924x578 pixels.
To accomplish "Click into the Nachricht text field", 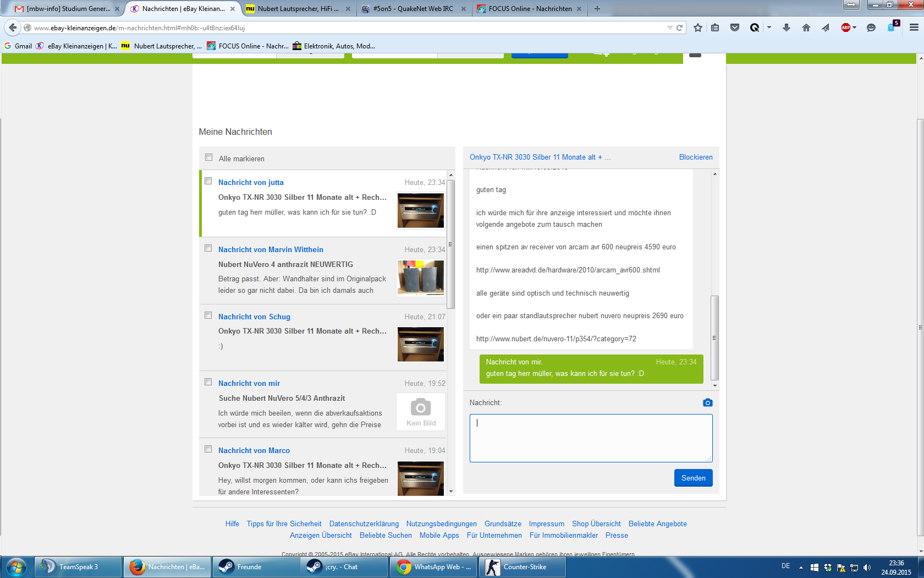I will coord(591,438).
